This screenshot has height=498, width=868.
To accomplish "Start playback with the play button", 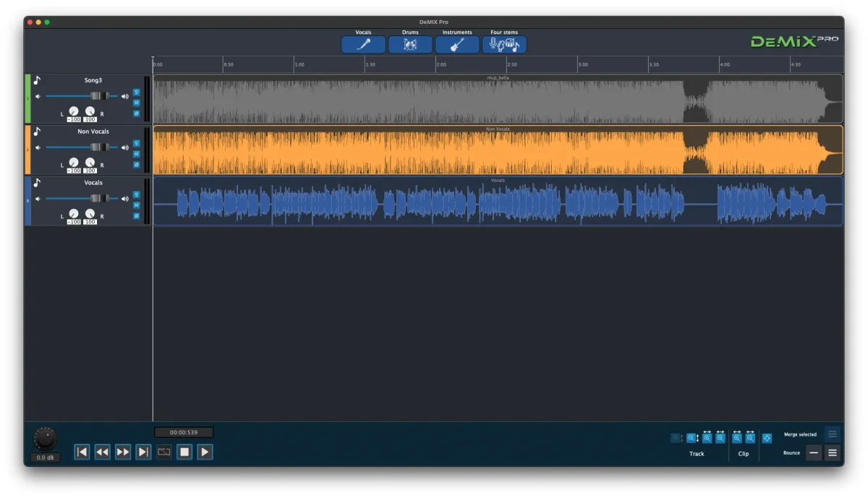I will pos(205,452).
